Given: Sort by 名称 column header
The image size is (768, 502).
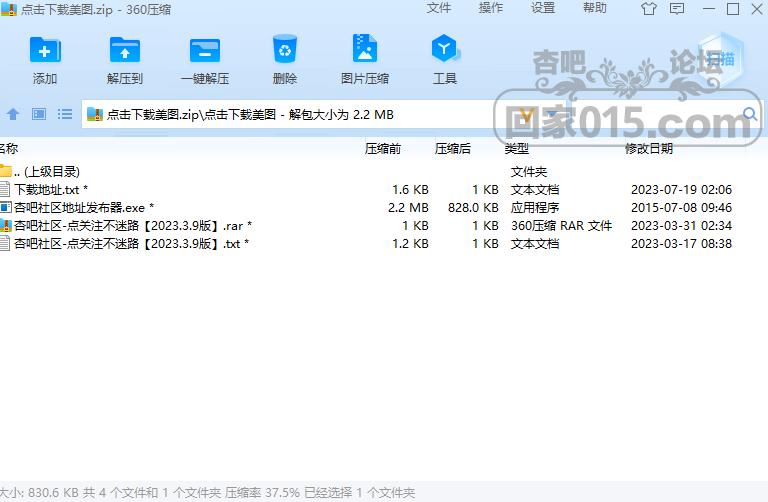Looking at the screenshot, I should tap(9, 148).
